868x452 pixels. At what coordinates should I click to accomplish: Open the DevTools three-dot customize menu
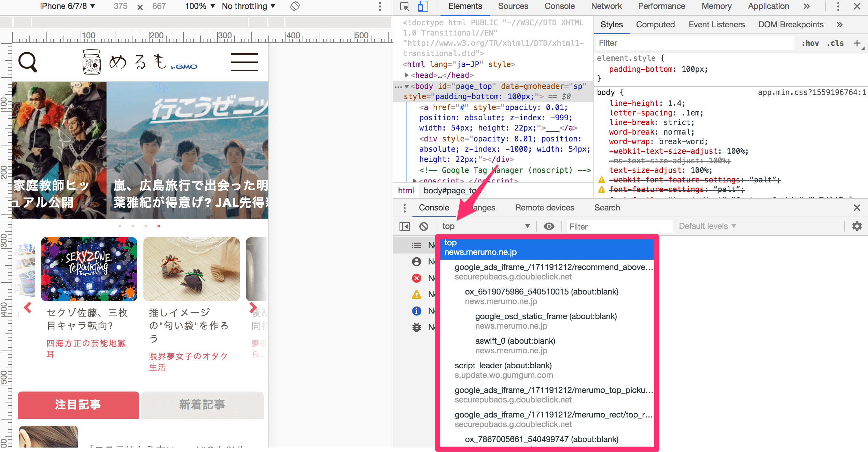pyautogui.click(x=838, y=6)
